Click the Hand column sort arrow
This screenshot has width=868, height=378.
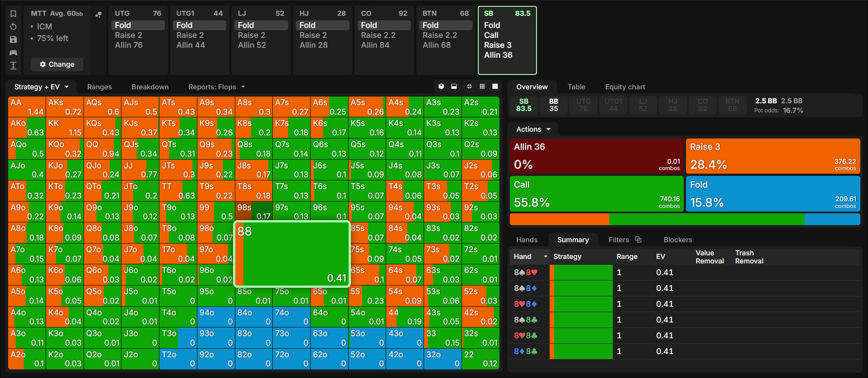coord(546,257)
